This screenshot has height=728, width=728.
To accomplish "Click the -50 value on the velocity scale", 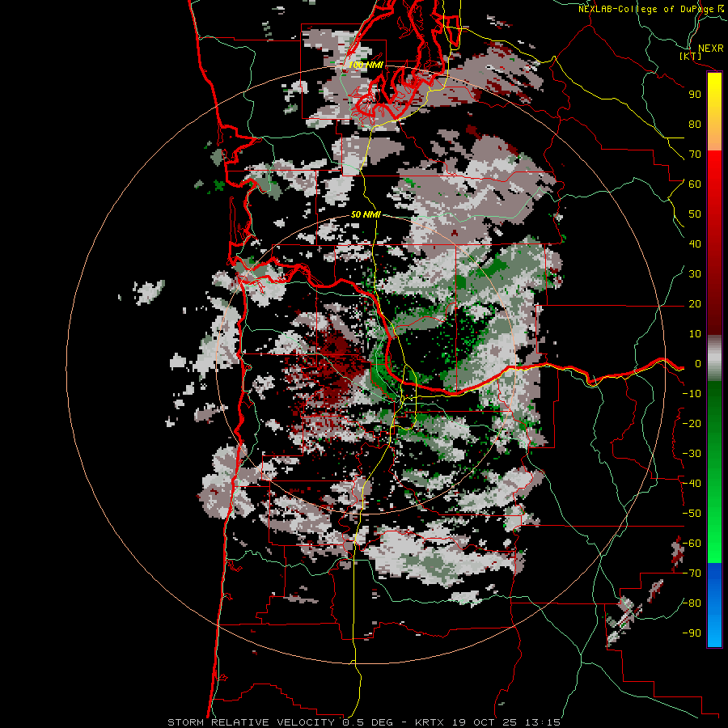I will pos(692,514).
